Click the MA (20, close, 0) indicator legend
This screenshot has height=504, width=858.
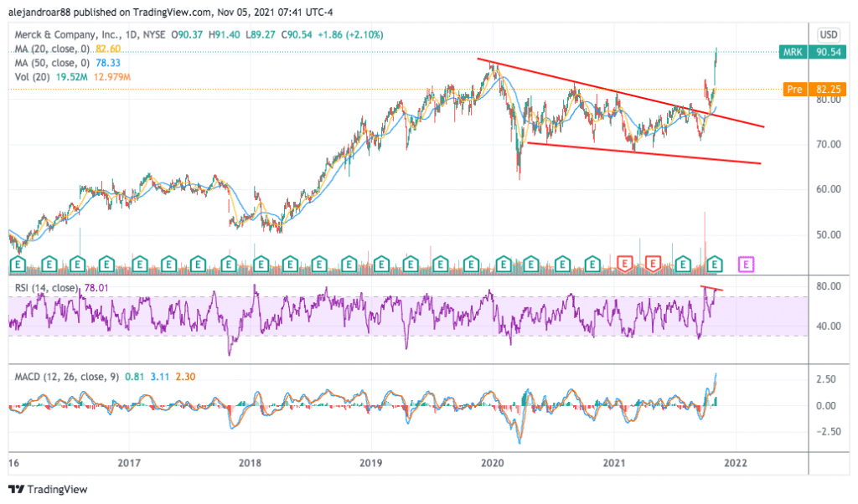pyautogui.click(x=52, y=49)
